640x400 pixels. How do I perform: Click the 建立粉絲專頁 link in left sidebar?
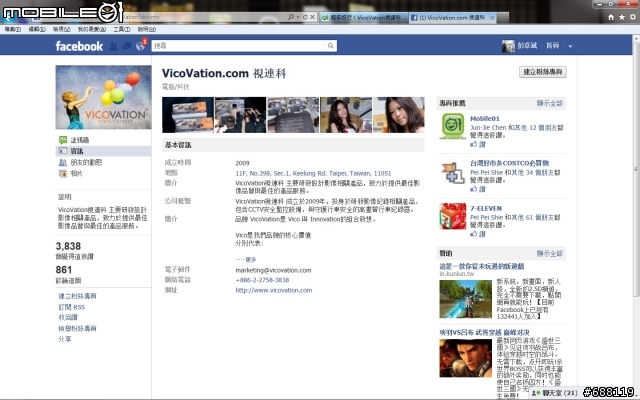tap(78, 296)
